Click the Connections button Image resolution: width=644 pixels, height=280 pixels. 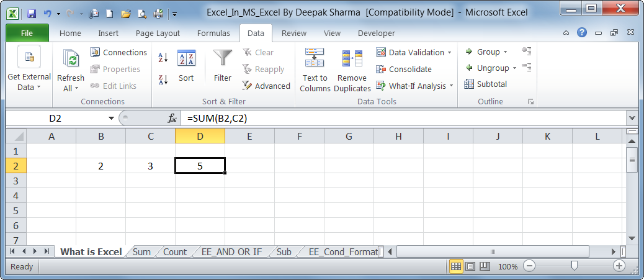point(119,52)
